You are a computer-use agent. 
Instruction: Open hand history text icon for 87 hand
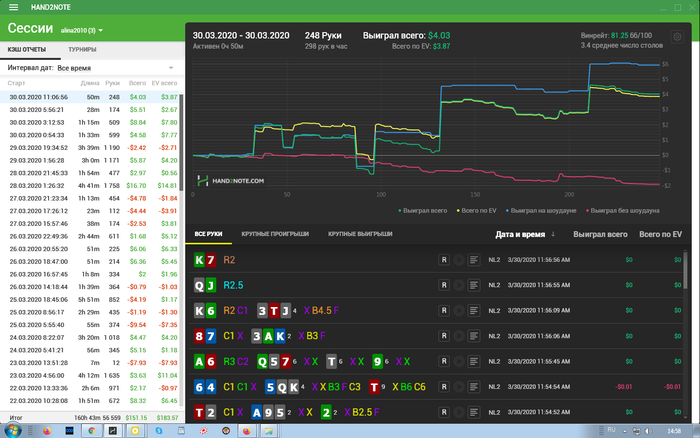474,336
